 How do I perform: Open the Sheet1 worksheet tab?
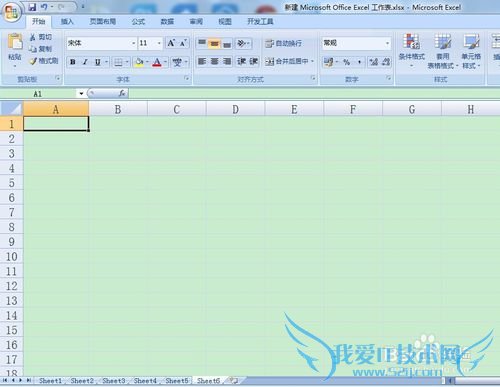click(50, 380)
